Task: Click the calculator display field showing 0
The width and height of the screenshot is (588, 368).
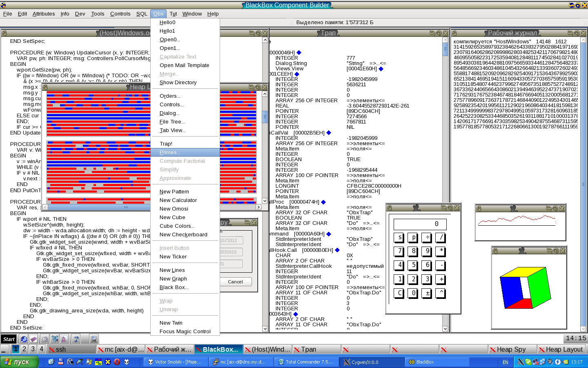Action: tap(420, 224)
